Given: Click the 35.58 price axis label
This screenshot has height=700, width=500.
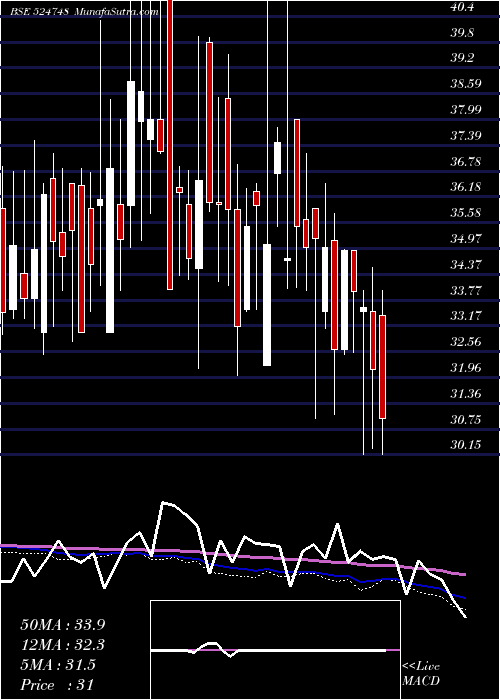Looking at the screenshot, I should 466,212.
